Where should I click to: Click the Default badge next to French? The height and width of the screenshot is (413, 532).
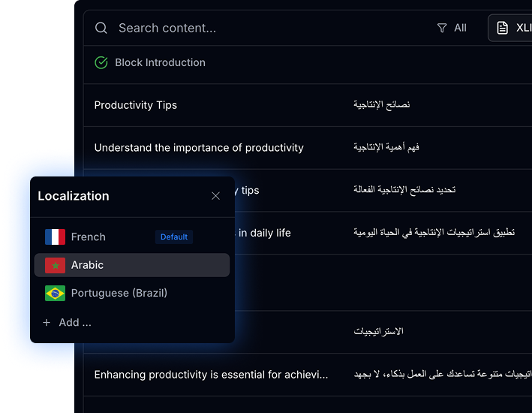click(174, 237)
